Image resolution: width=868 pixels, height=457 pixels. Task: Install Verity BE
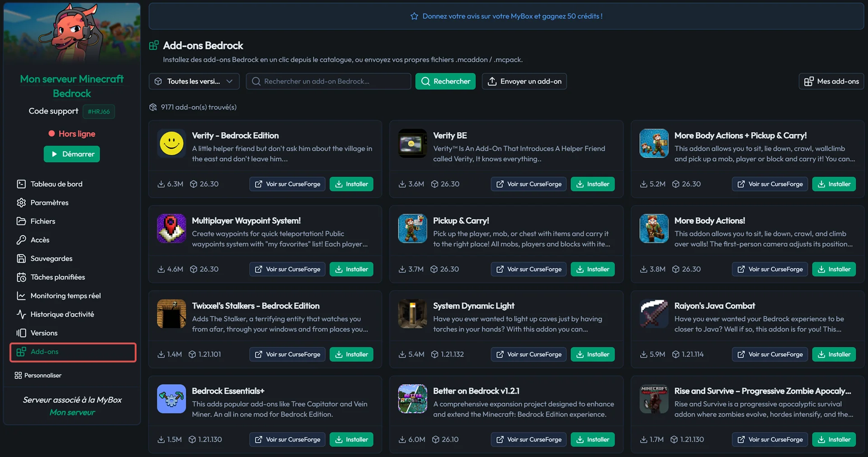pyautogui.click(x=593, y=184)
